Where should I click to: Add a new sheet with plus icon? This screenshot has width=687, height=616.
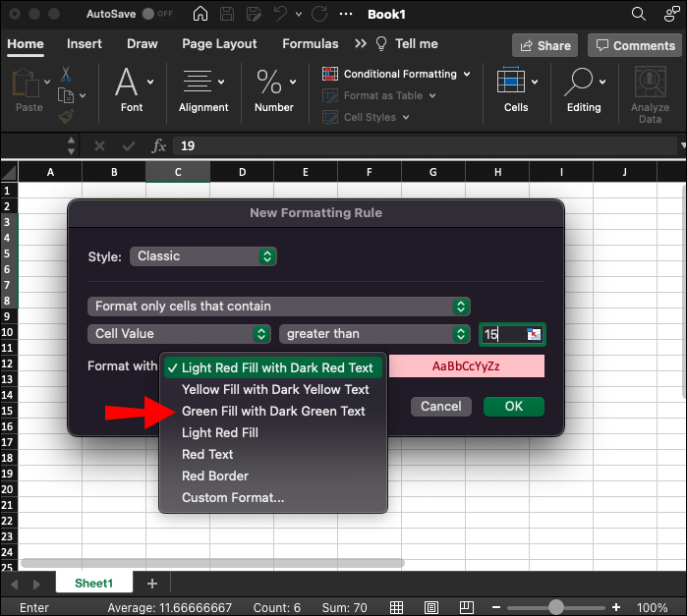151,583
